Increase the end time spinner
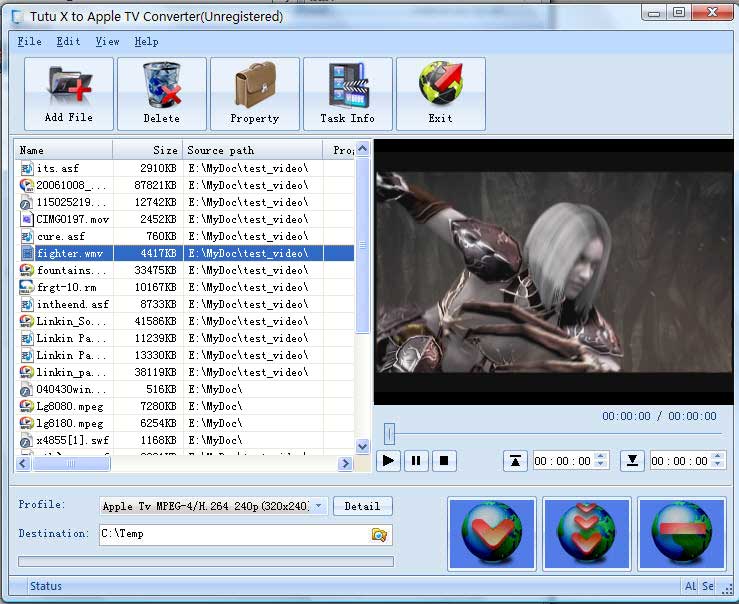The height and width of the screenshot is (604, 739). (x=717, y=456)
